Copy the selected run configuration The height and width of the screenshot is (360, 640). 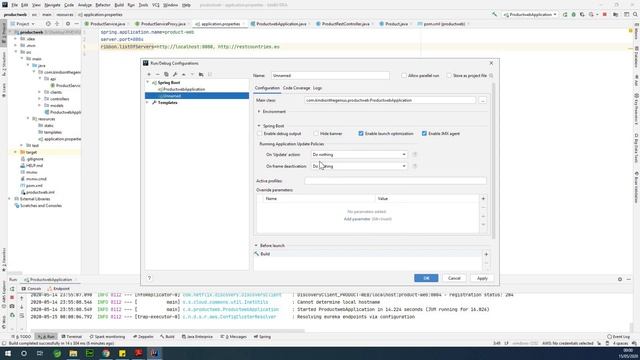166,74
